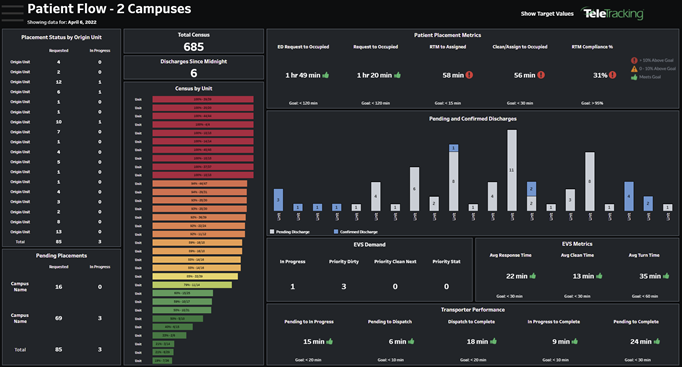Click the Transporter Performance heading
Image resolution: width=682 pixels, height=367 pixels.
click(x=473, y=310)
